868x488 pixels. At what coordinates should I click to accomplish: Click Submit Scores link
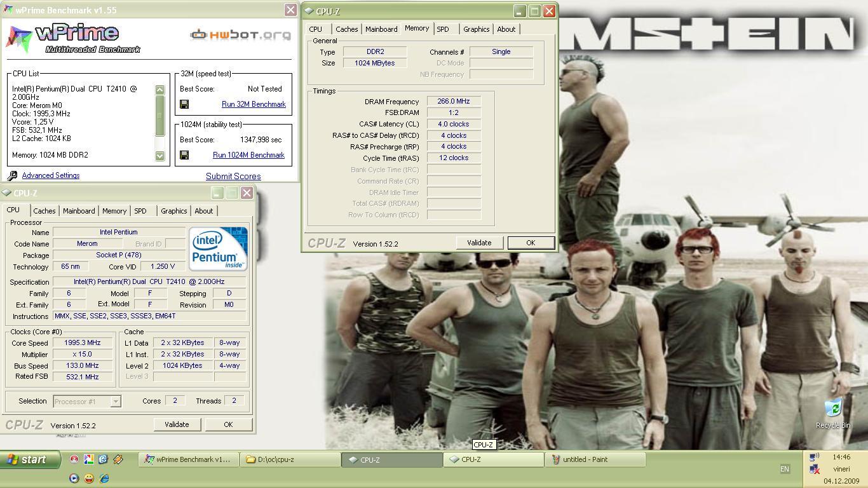(233, 177)
